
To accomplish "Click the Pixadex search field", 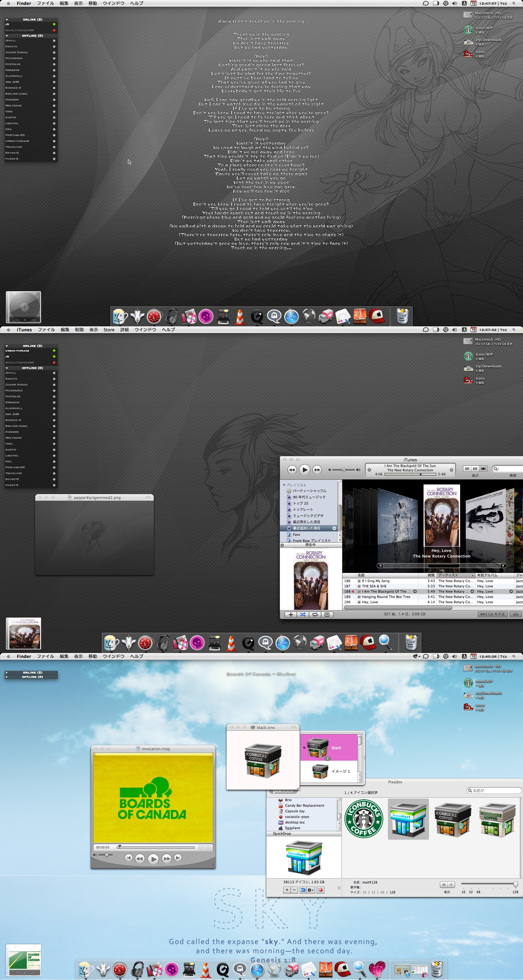I will tap(494, 791).
